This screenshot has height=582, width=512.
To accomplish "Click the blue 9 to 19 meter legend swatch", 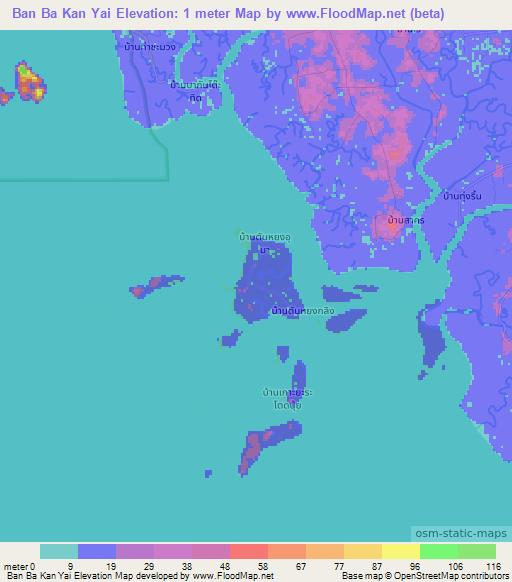I will (97, 551).
